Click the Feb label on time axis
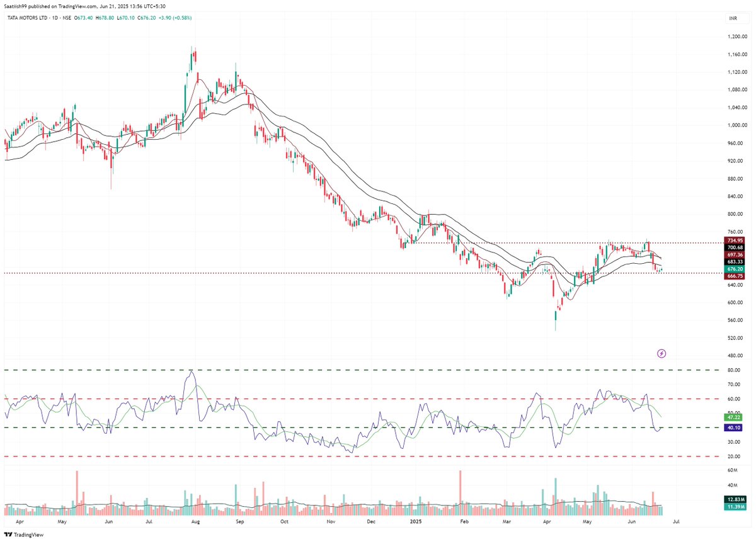756x542 pixels. click(463, 522)
